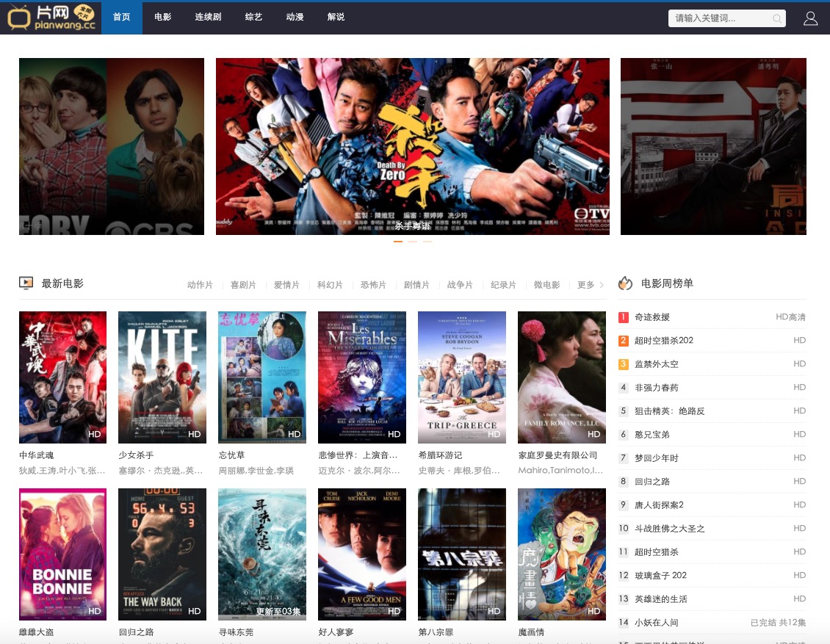Filter by 纪录片 category
Screen dimensions: 830x644
pyautogui.click(x=503, y=285)
